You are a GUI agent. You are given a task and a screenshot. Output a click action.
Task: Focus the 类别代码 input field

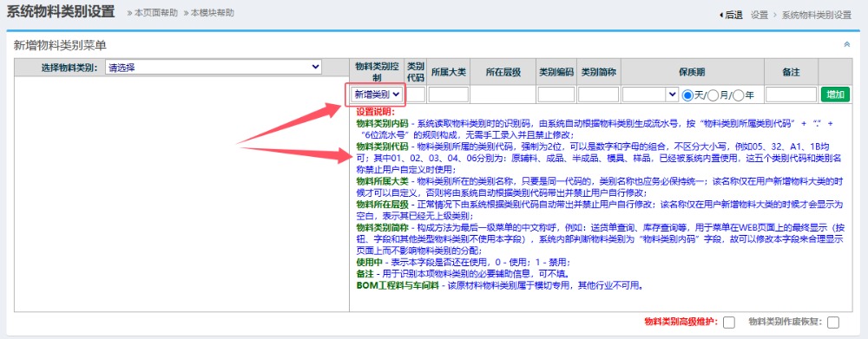416,95
